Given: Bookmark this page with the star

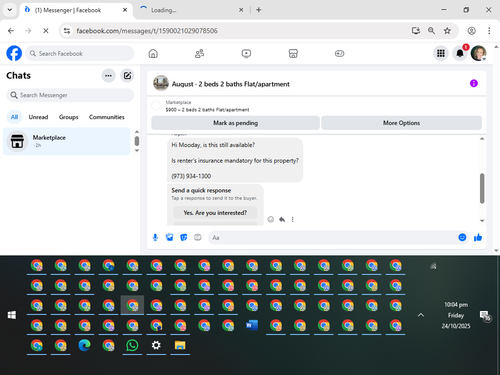Looking at the screenshot, I should 447,31.
